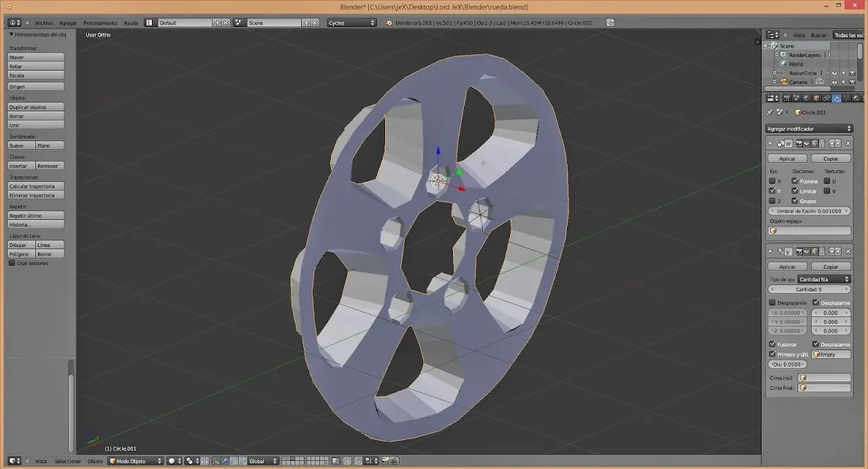Open the Modifiers properties tab (wrench icon)
Screen dimensions: 868x469
point(837,98)
